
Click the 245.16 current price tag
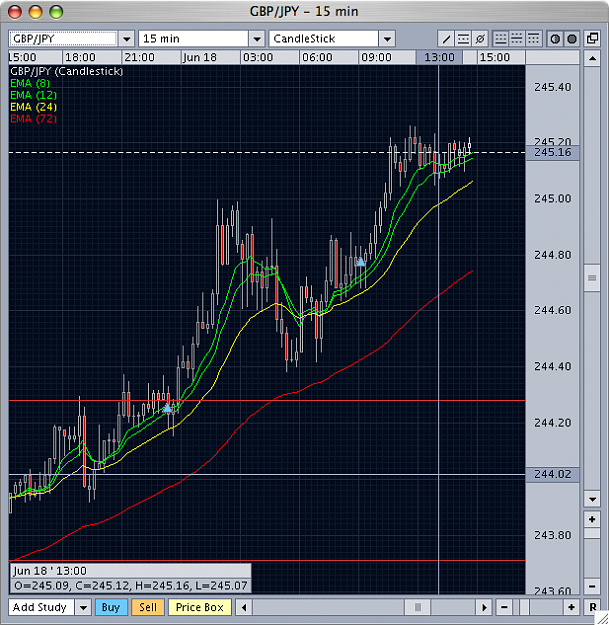[552, 152]
